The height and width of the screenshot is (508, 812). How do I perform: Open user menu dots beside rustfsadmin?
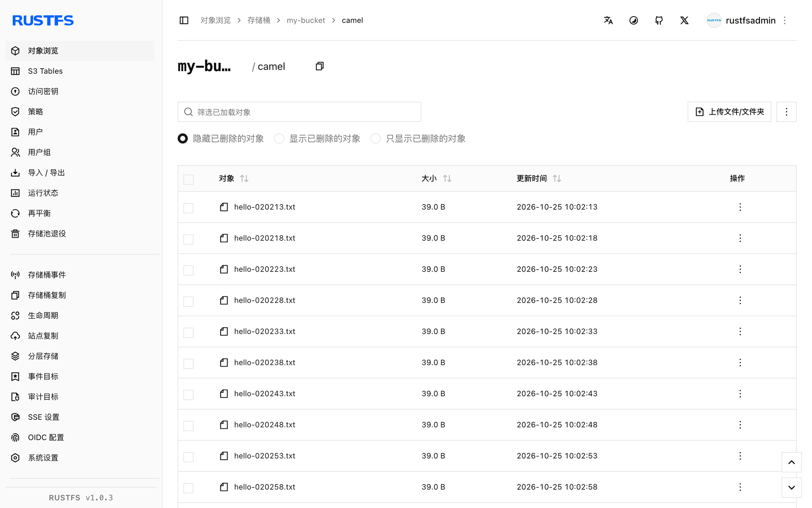coord(785,20)
